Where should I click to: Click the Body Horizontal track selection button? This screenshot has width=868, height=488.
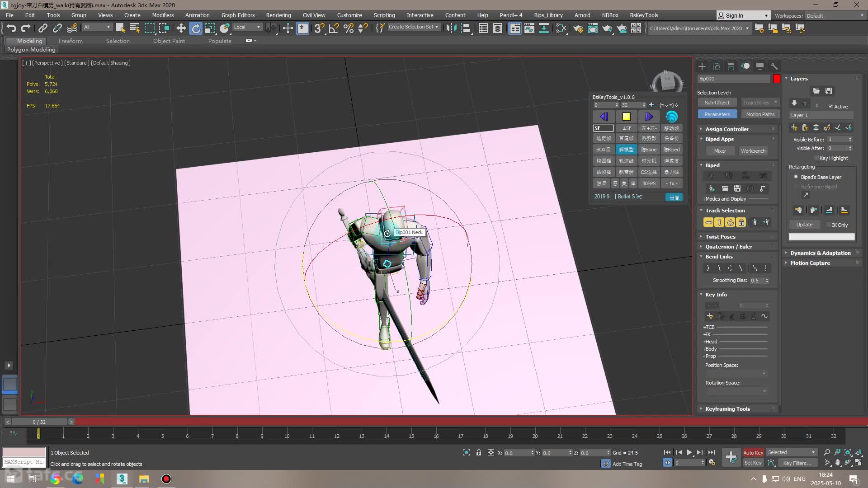(x=708, y=222)
